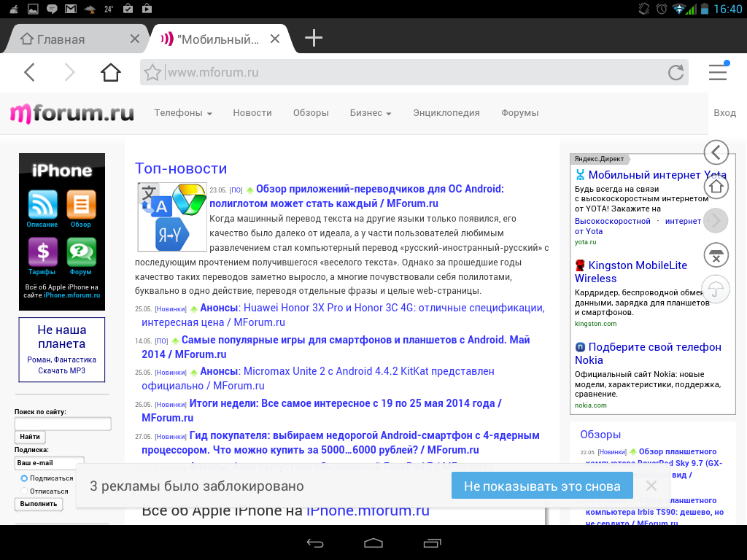Image resolution: width=747 pixels, height=560 pixels.
Task: Focus the Ваш e-mail subscription field
Action: point(50,463)
